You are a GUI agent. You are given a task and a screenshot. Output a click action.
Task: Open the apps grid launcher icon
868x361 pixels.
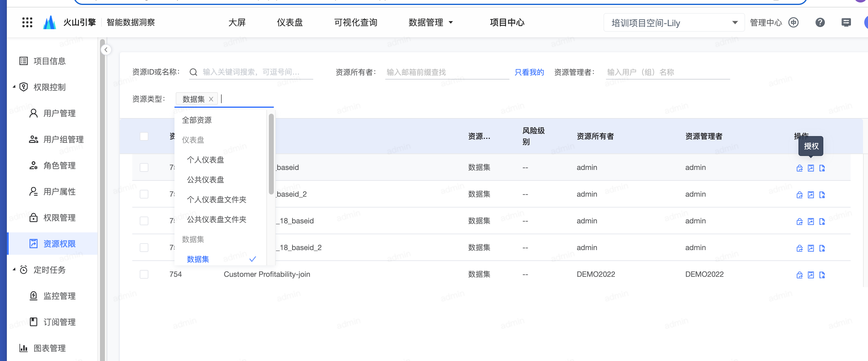27,23
